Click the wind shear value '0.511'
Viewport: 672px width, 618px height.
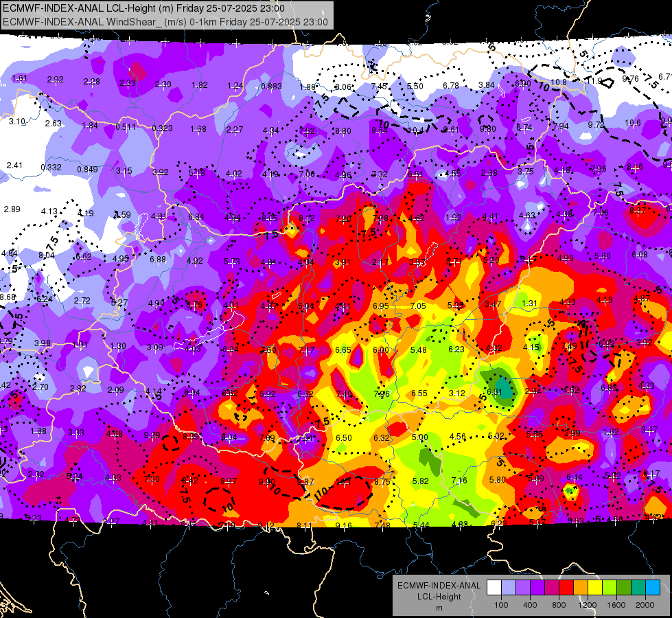coord(126,127)
